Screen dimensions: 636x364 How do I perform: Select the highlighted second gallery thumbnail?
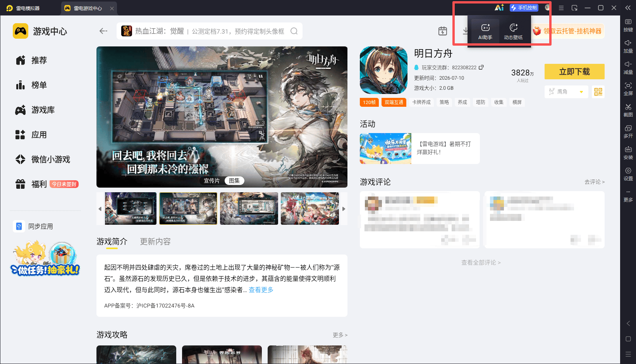coord(188,208)
